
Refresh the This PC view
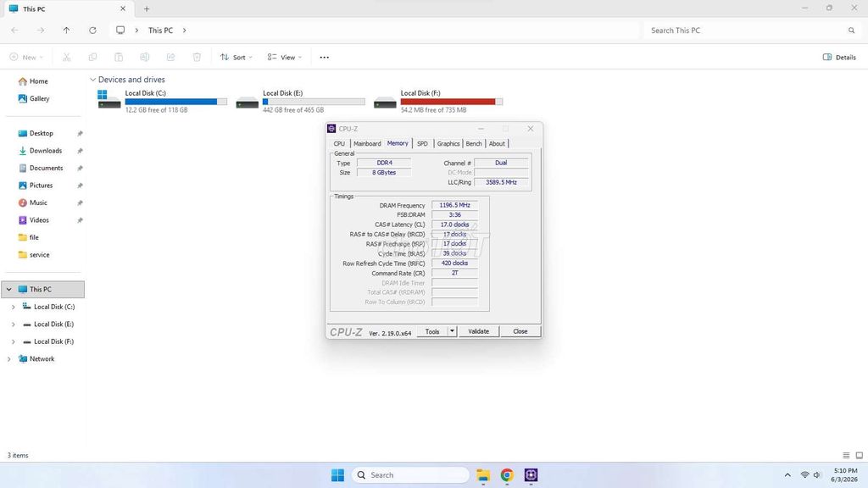(92, 30)
